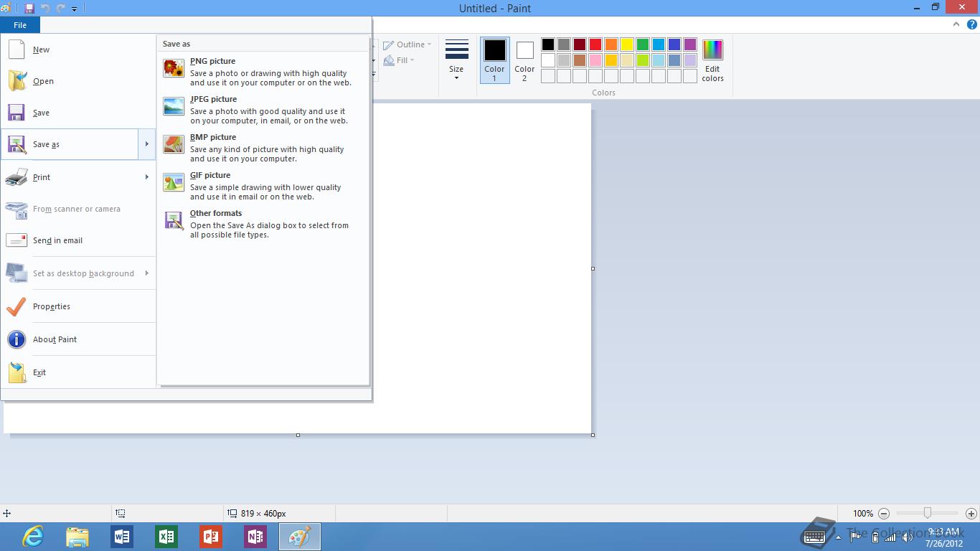Click the volume speaker tray icon

click(908, 537)
